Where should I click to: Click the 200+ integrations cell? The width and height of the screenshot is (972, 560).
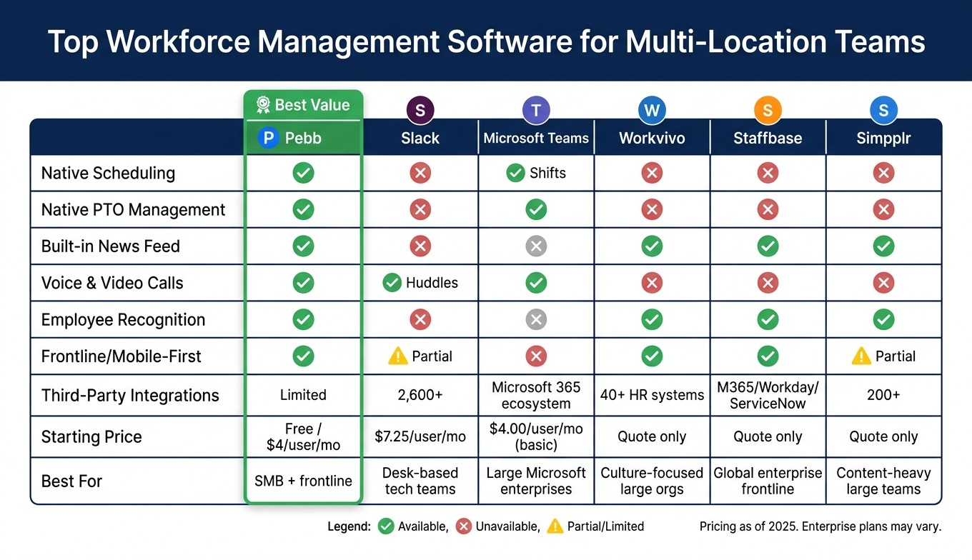coord(883,395)
